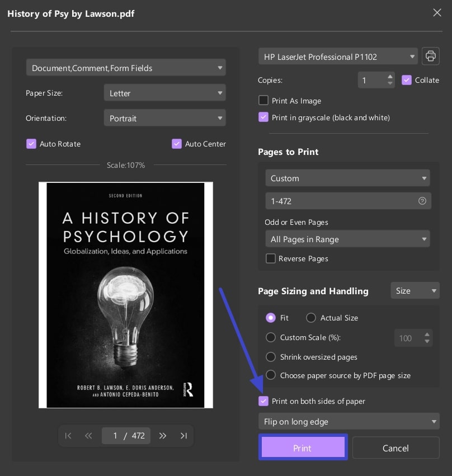Expand the Orientation Portrait dropdown
The width and height of the screenshot is (452, 476).
[164, 119]
